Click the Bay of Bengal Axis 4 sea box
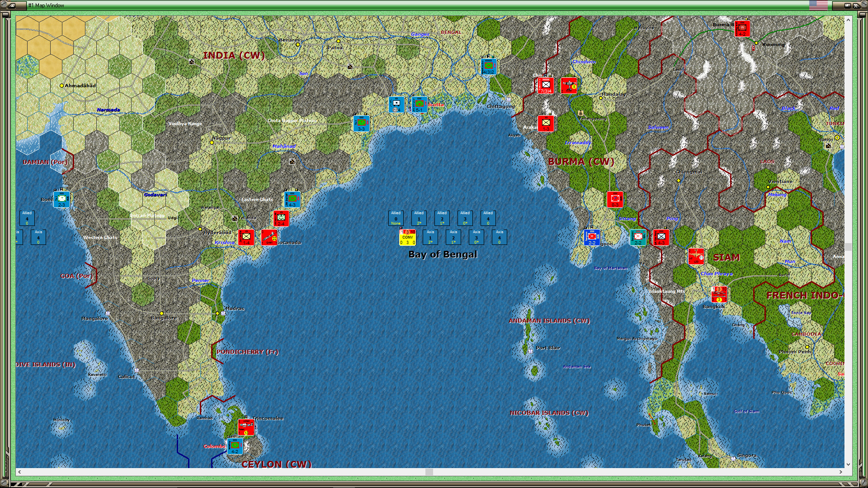 tap(500, 237)
